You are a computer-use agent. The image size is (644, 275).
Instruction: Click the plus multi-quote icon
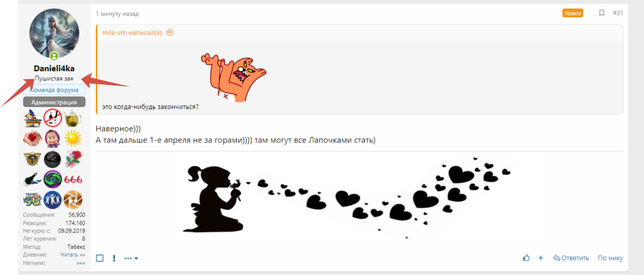(540, 258)
